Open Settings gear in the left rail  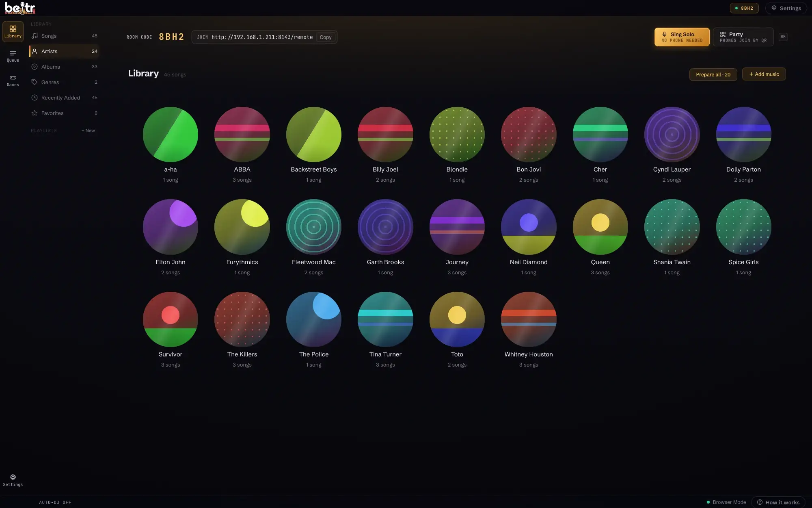click(x=13, y=480)
